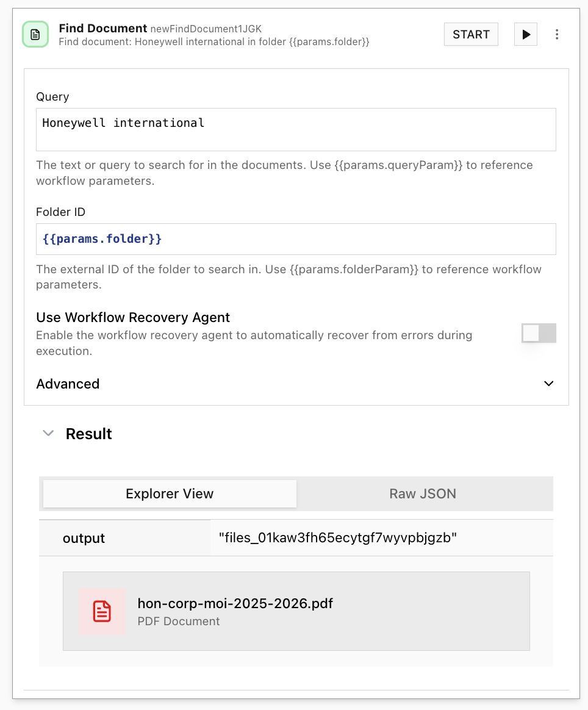
Task: Enable Use Workflow Recovery Agent
Action: 539,333
